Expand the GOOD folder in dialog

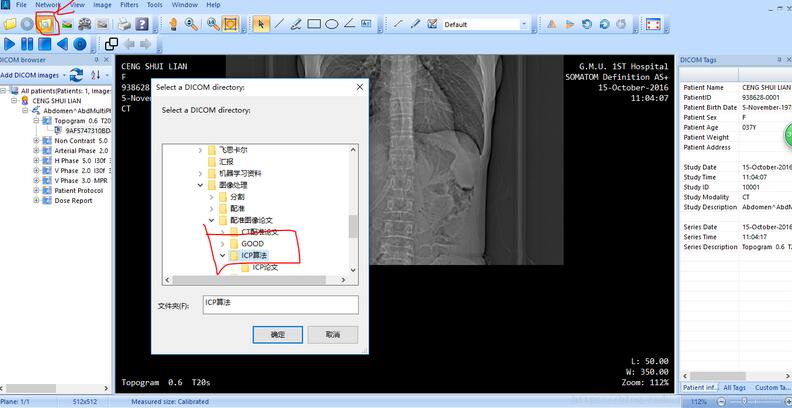[222, 244]
